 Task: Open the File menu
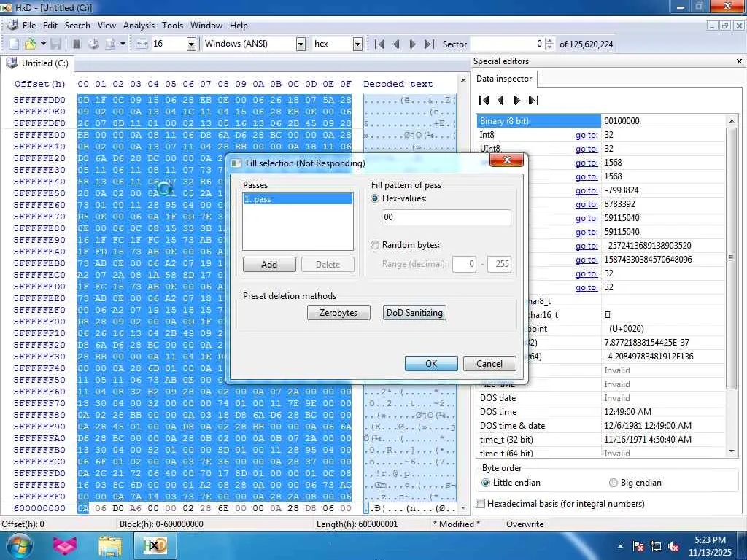(x=28, y=26)
